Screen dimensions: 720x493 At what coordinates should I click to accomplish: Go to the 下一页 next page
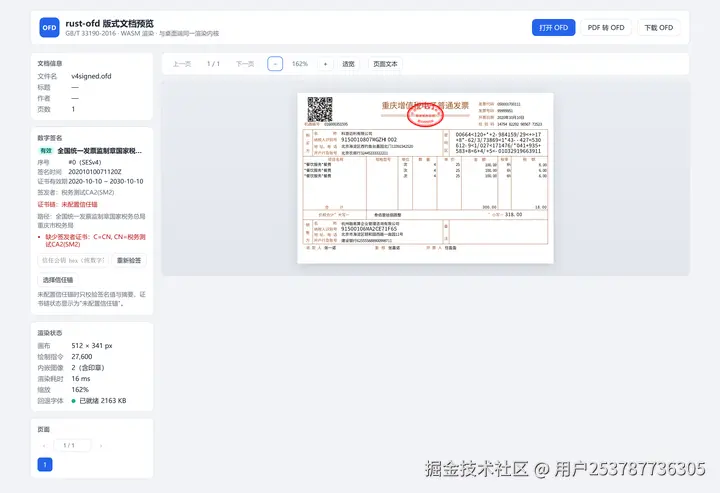click(x=245, y=64)
